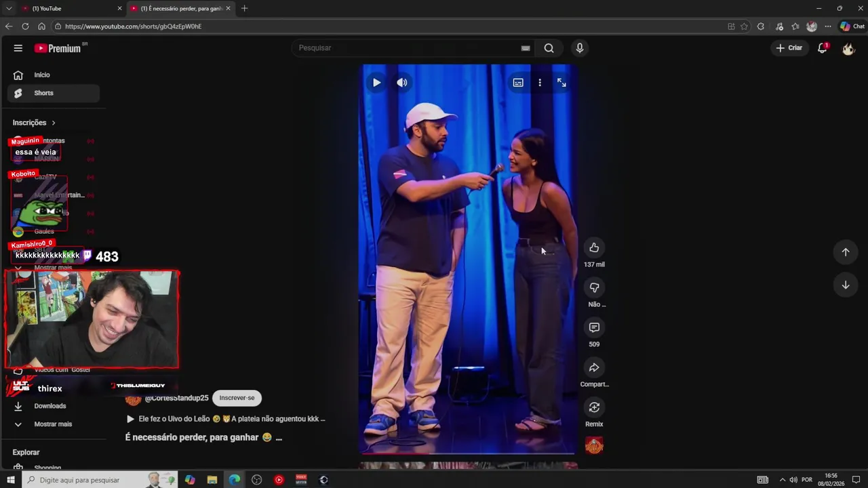Screen dimensions: 868x488
Task: Open the Windows Action Center notifications
Action: click(x=856, y=480)
